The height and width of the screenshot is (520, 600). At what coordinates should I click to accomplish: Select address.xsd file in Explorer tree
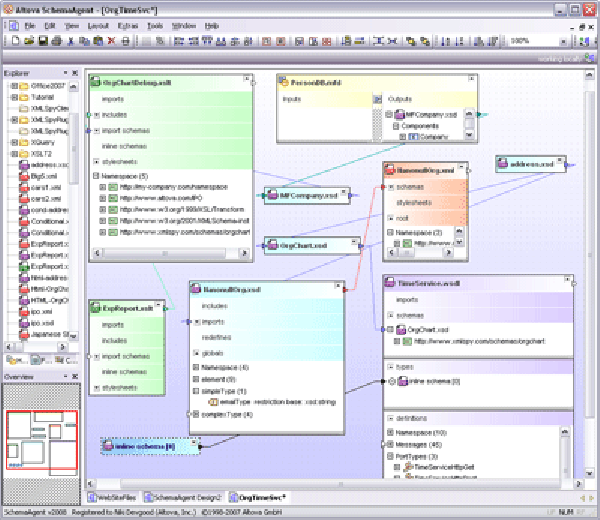coord(47,165)
